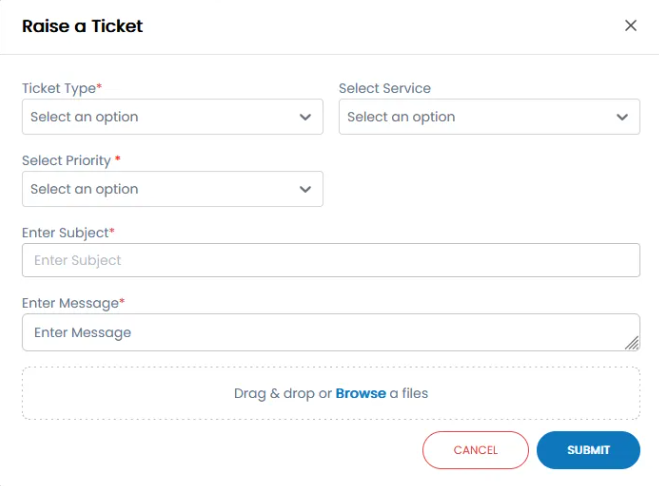Submit the ticket form
Screen dimensions: 659x486
coord(588,450)
